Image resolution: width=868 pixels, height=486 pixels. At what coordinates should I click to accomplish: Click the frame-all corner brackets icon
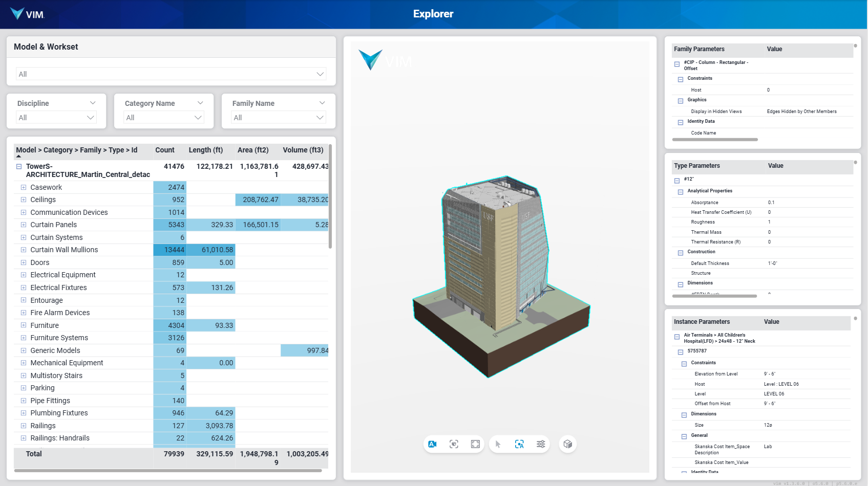click(x=475, y=444)
